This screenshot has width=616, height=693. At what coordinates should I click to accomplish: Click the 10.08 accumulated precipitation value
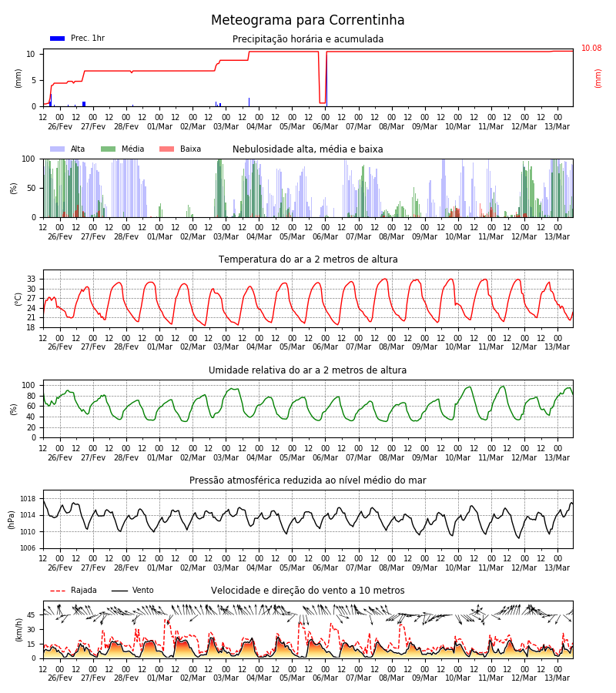click(591, 49)
